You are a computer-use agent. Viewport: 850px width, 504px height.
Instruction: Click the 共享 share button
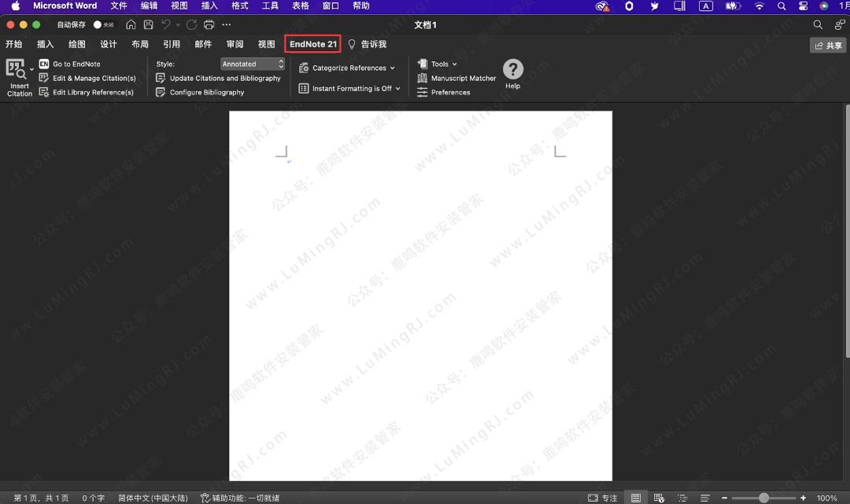(x=828, y=46)
